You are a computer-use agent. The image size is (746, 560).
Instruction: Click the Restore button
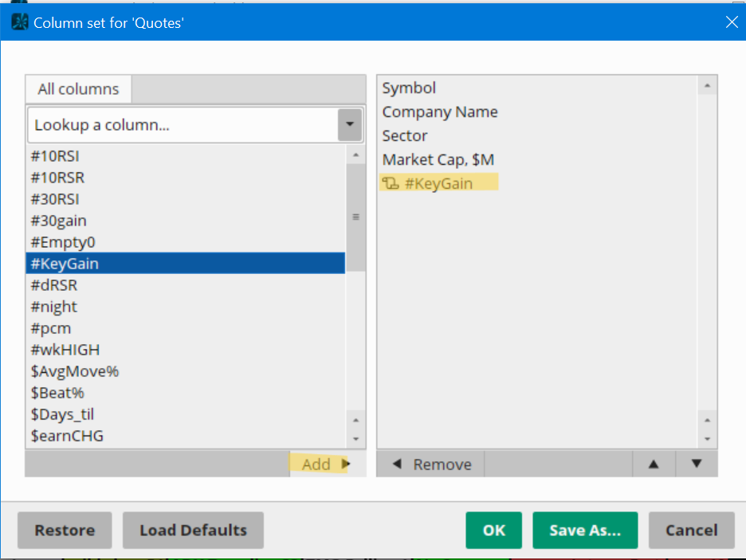pos(65,530)
